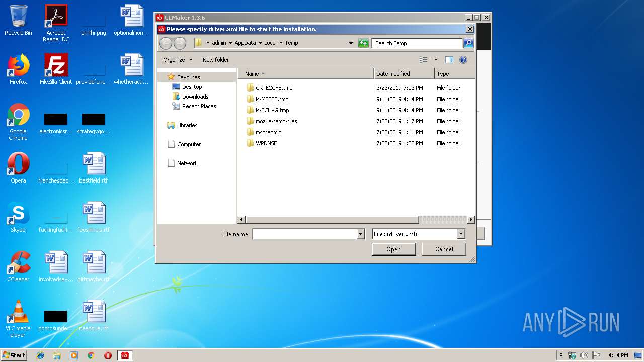Click the clock in the system tray

(x=618, y=355)
